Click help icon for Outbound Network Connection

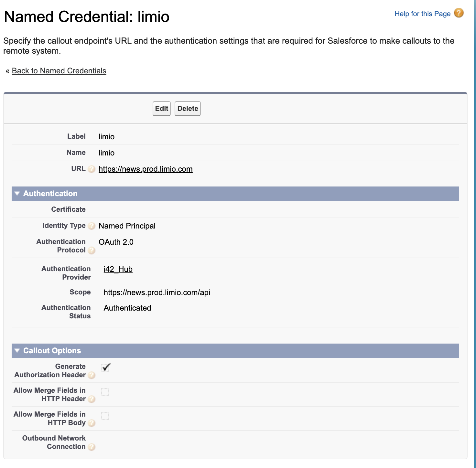tap(92, 447)
